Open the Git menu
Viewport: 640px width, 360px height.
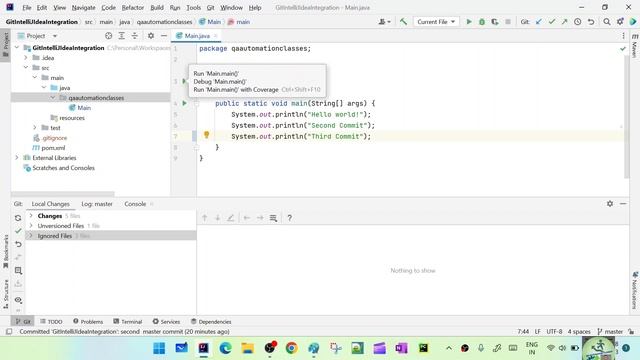click(210, 7)
